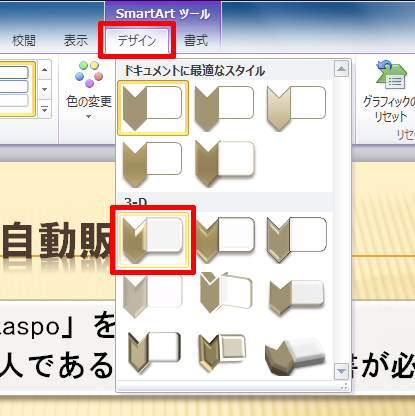
Task: Expand the layouts gallery with the More arrow
Action: (x=45, y=109)
